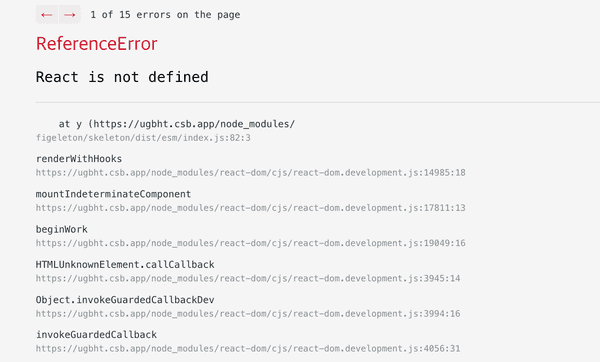Click the 'at y' ugbht.csb.app stack line
This screenshot has width=600, height=362.
(x=177, y=124)
